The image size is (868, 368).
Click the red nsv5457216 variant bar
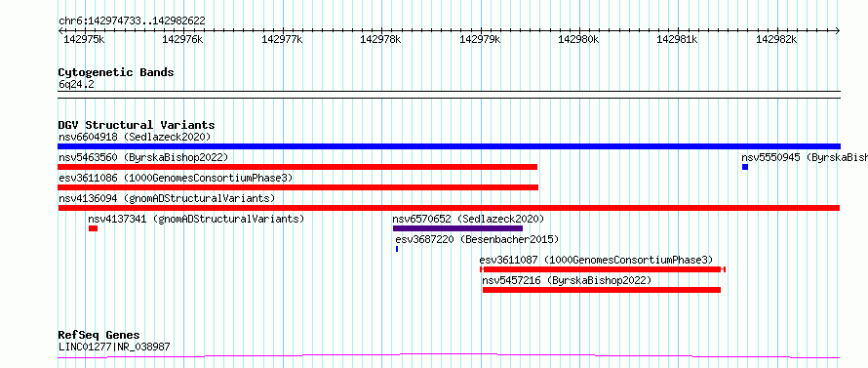coord(602,290)
